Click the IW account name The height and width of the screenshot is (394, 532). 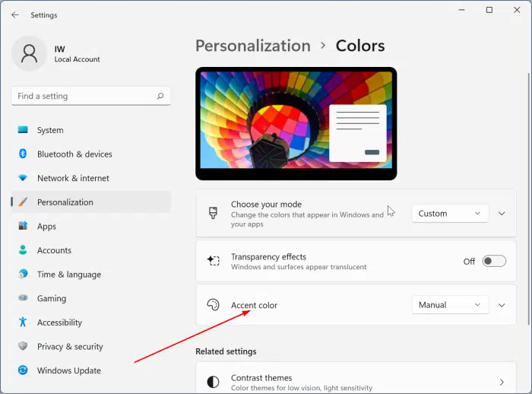[x=60, y=49]
